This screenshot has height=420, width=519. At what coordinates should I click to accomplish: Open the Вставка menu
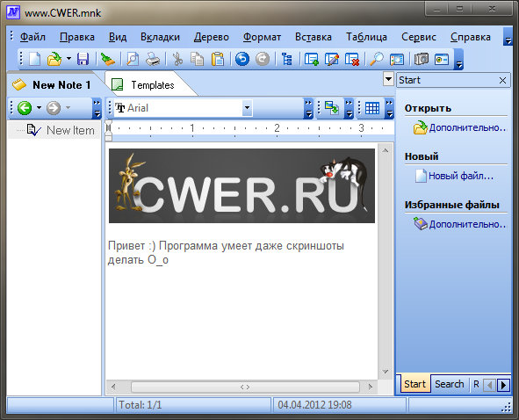tap(314, 37)
